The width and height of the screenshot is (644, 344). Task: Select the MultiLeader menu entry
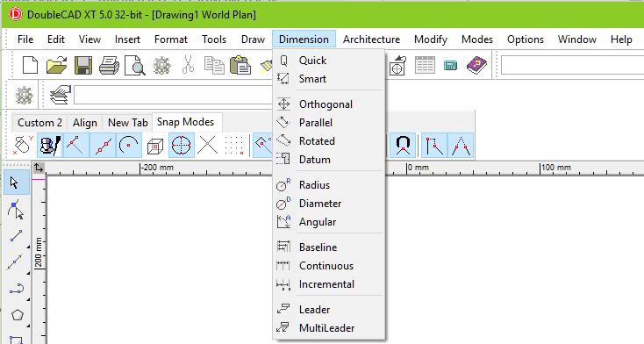tap(328, 328)
